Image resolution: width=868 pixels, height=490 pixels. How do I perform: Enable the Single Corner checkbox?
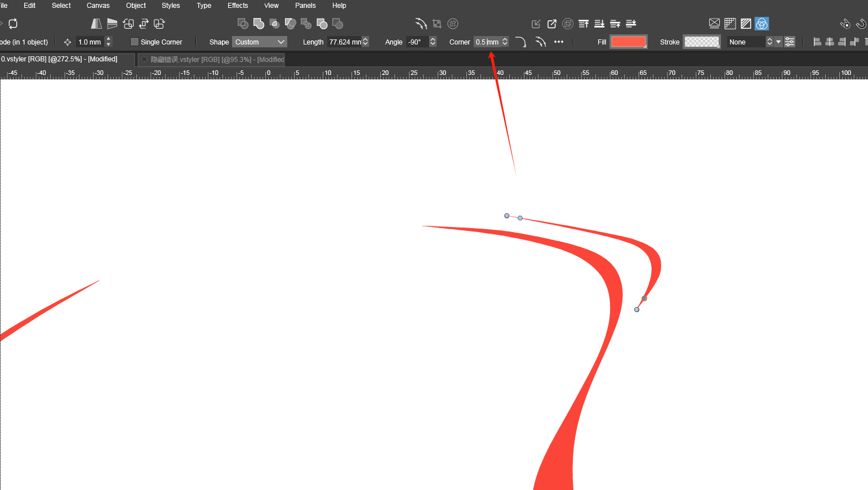coord(135,42)
